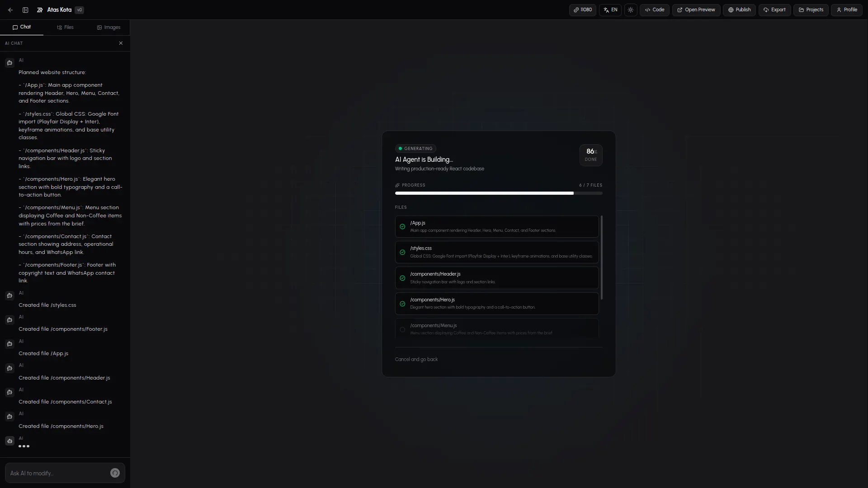Click "Created file /styles.css" chat message
The height and width of the screenshot is (488, 868).
(x=47, y=305)
